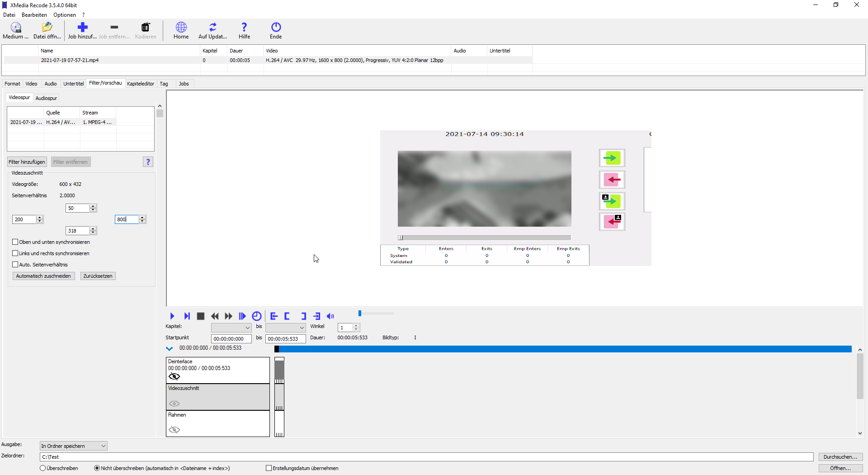Click Filter hinzufügen button
Screen dimensions: 868x475
tap(27, 162)
